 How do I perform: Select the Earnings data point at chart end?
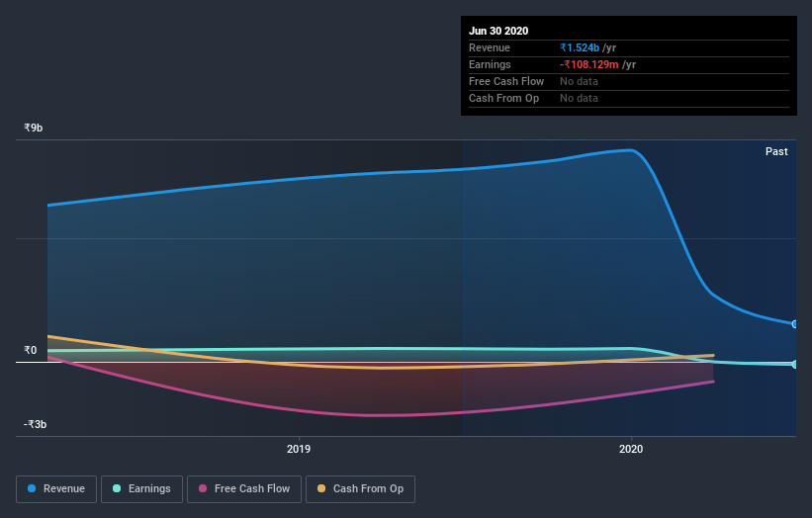794,365
